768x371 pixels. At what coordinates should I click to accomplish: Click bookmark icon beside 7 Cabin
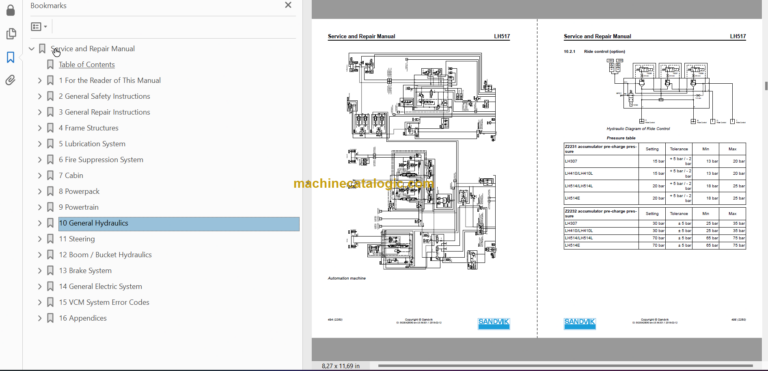tap(50, 175)
